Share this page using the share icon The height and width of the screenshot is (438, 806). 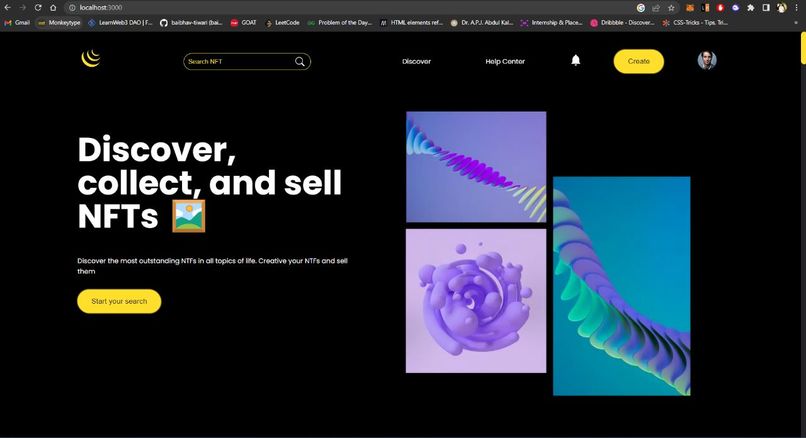pos(656,8)
